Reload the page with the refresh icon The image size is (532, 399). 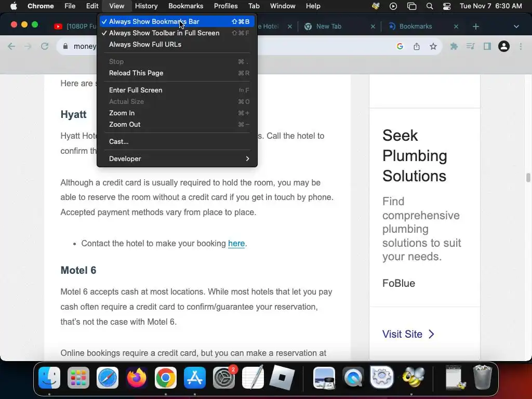pos(45,46)
